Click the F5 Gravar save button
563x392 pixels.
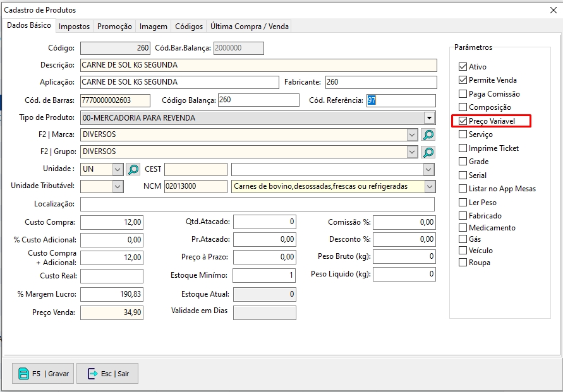[44, 373]
